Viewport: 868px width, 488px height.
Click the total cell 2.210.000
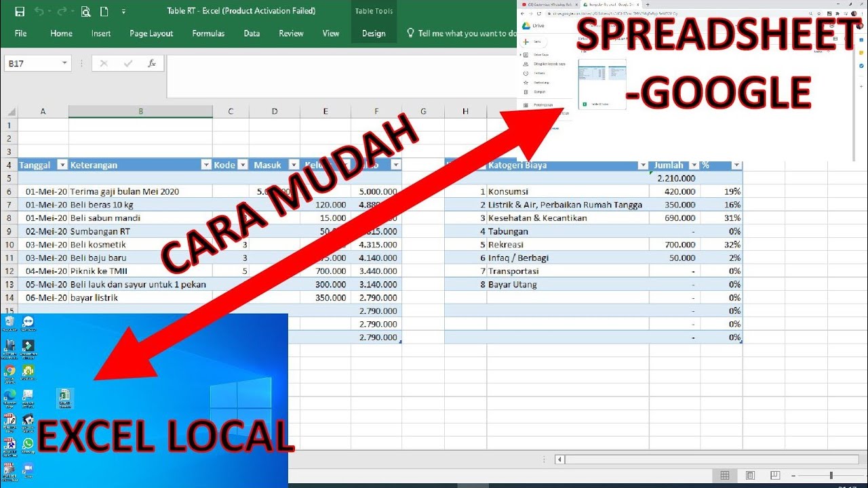(x=675, y=178)
